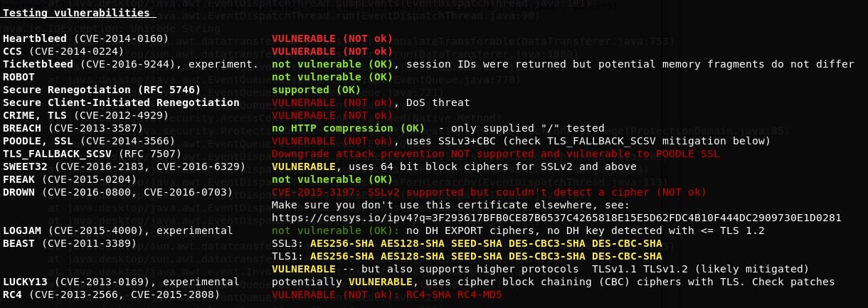Click the LOGJAM (CVE-2015-4000) entry
This screenshot has height=308, width=868.
tap(117, 230)
